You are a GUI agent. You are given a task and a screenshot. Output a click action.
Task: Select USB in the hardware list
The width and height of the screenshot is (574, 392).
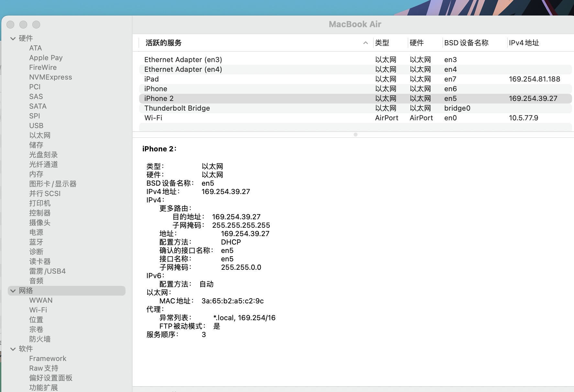point(36,125)
